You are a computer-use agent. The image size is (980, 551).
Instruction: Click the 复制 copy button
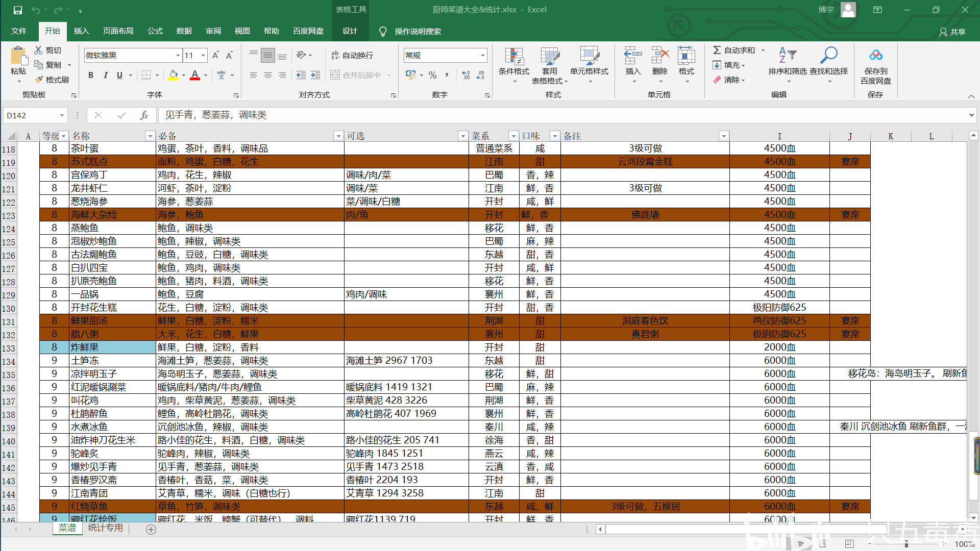(x=48, y=65)
